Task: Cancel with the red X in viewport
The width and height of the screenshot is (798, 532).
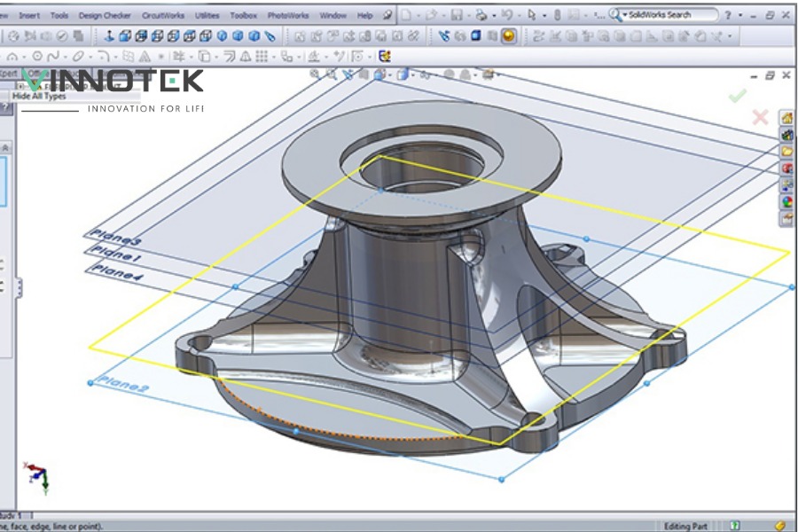Action: (761, 117)
